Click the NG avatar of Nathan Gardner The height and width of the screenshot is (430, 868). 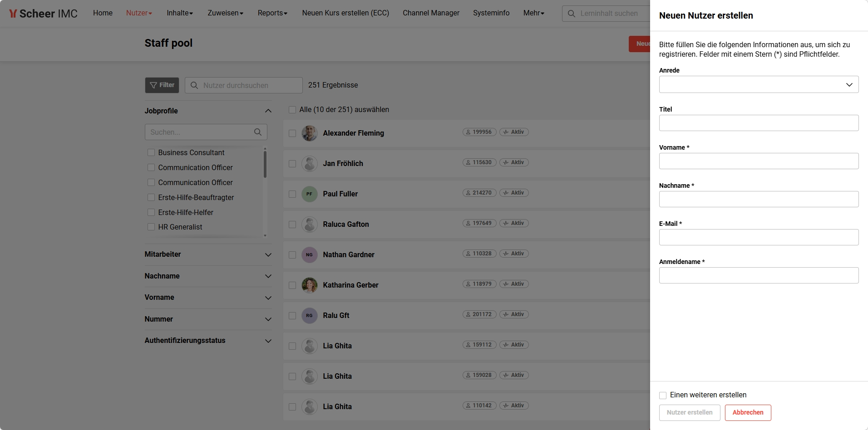coord(310,255)
